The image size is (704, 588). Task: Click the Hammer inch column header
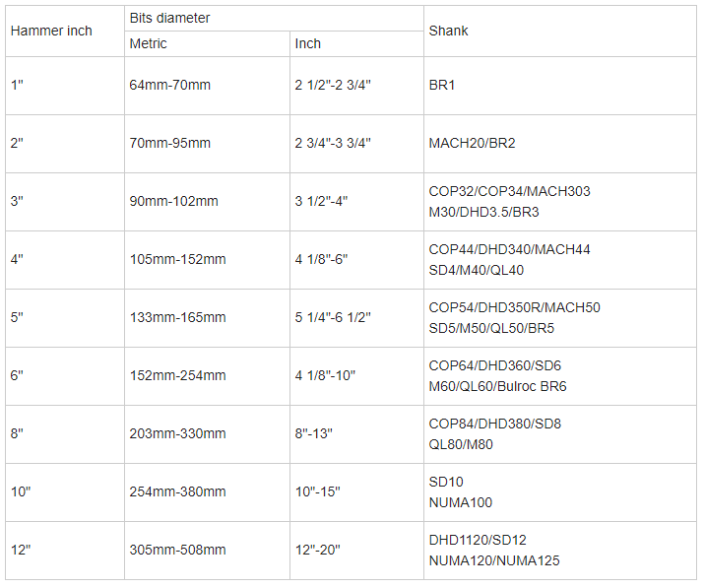tap(65, 31)
